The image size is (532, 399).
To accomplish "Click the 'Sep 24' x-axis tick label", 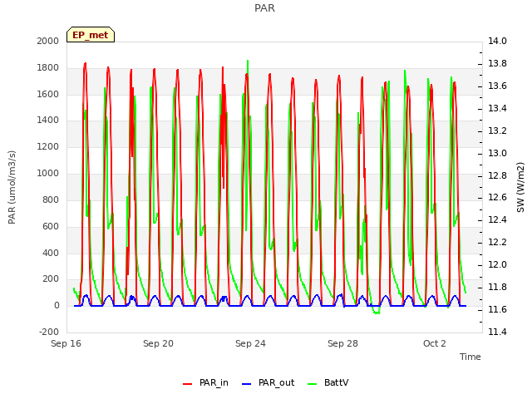I will [250, 343].
